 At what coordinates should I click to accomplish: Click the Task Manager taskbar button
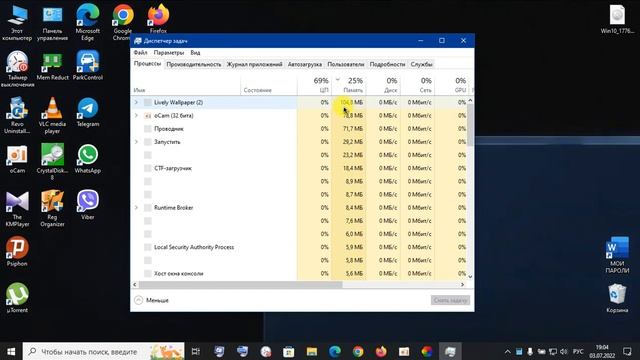(x=450, y=351)
